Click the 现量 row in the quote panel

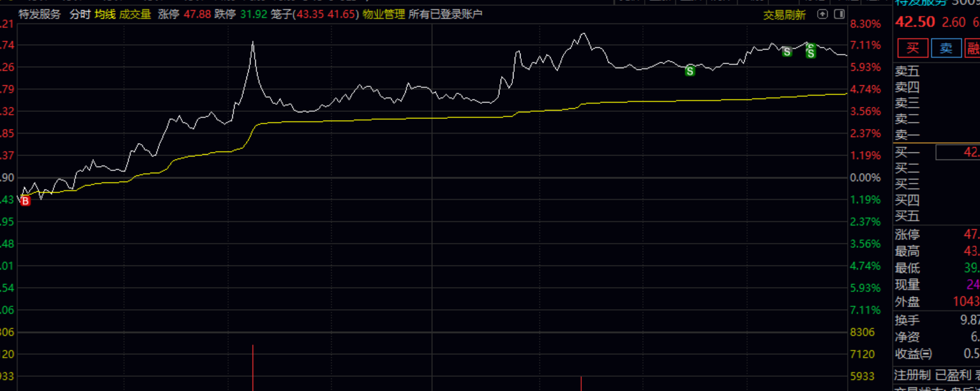936,285
